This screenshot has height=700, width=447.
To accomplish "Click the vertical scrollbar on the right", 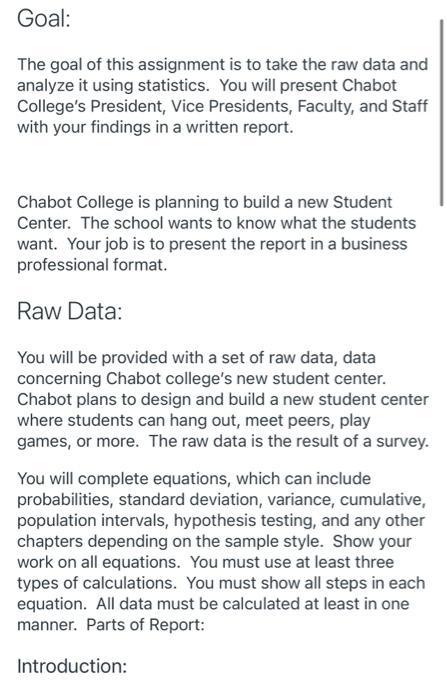I will (442, 112).
